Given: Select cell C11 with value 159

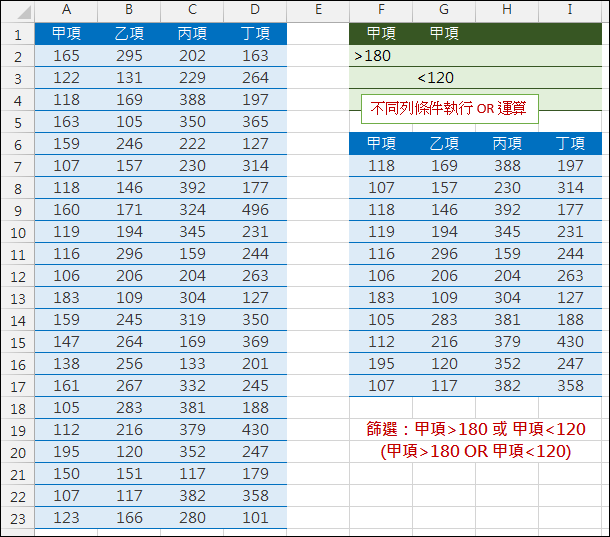Looking at the screenshot, I should click(x=192, y=254).
